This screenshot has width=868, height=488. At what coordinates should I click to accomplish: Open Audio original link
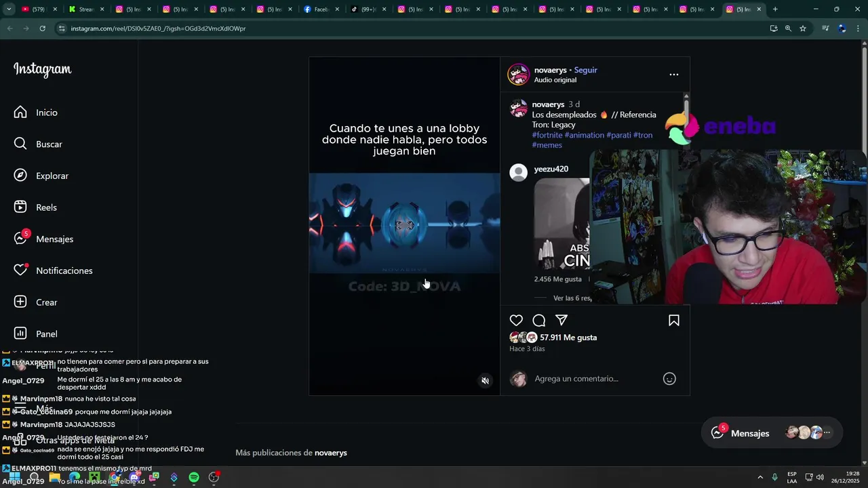pos(555,80)
